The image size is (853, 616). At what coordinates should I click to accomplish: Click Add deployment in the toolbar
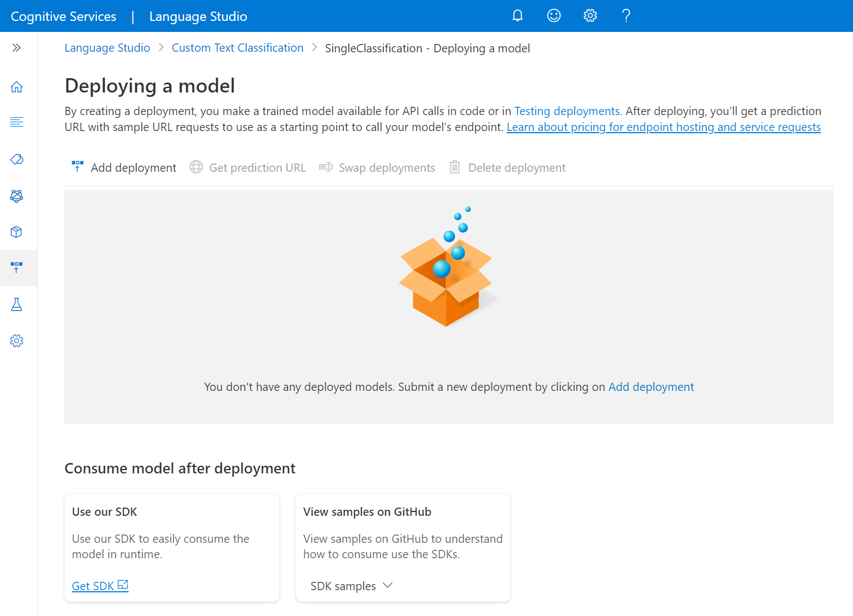(x=124, y=167)
